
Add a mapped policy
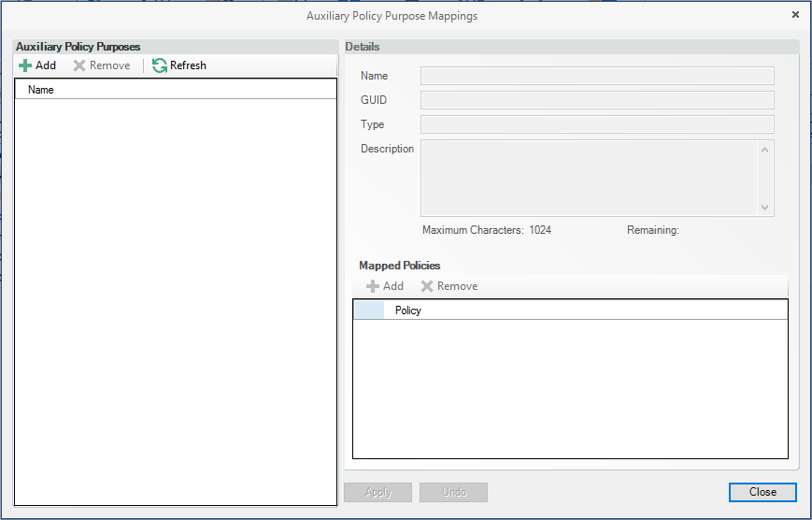385,286
